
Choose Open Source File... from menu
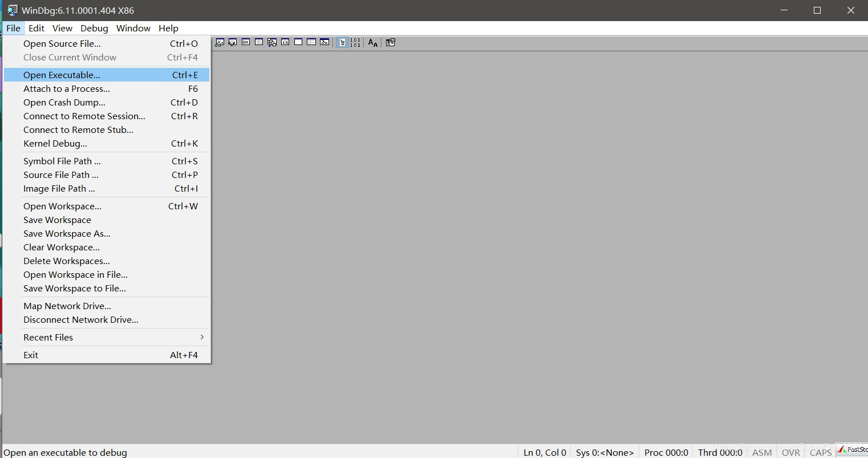tap(107, 43)
